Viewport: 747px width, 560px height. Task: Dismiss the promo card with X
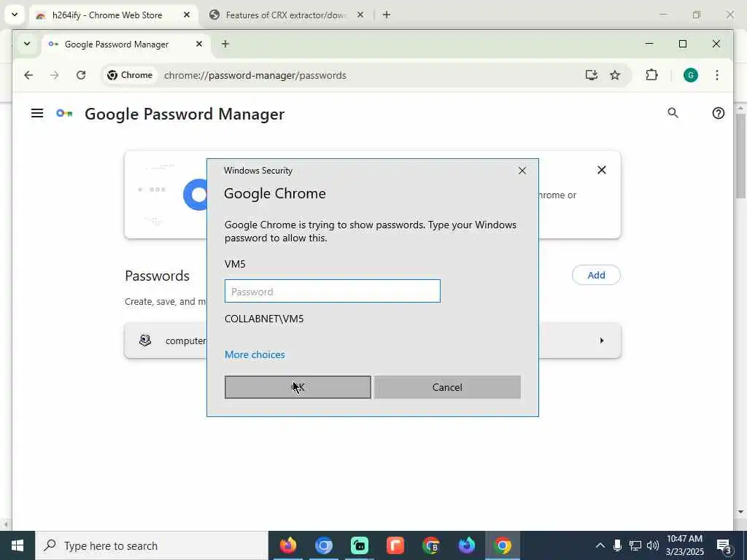pos(602,170)
